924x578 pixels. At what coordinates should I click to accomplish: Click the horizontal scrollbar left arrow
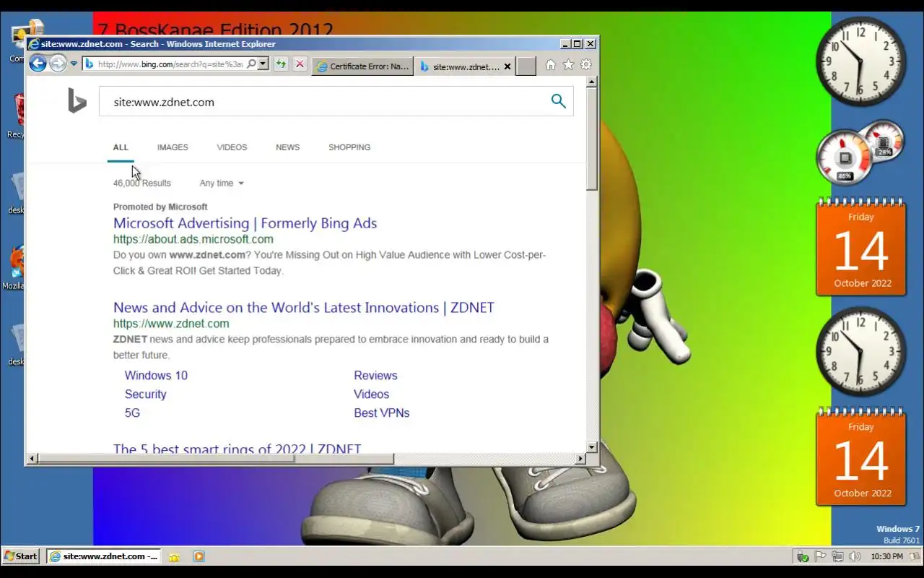tap(32, 459)
